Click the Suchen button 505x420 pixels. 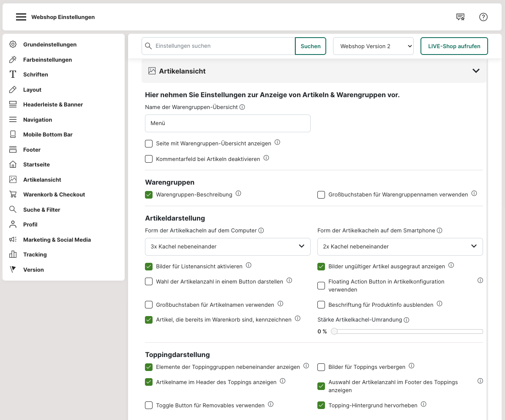311,46
